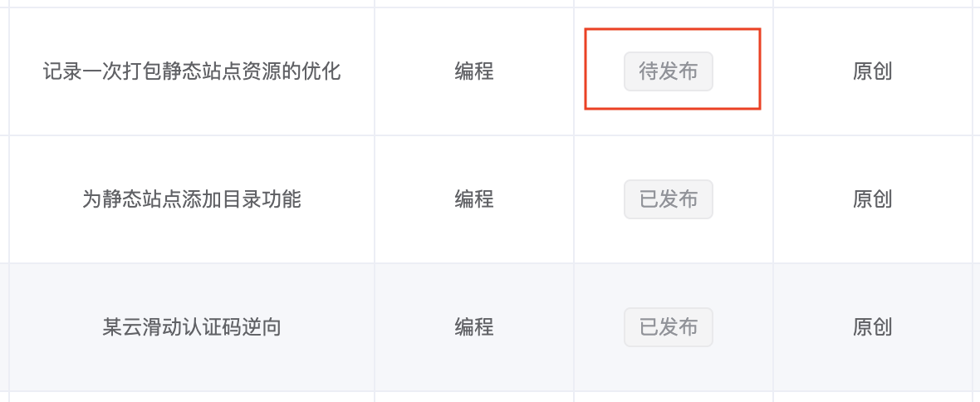Click 编程 category for 为静态站点添加目录功能
980x402 pixels.
coord(474,199)
